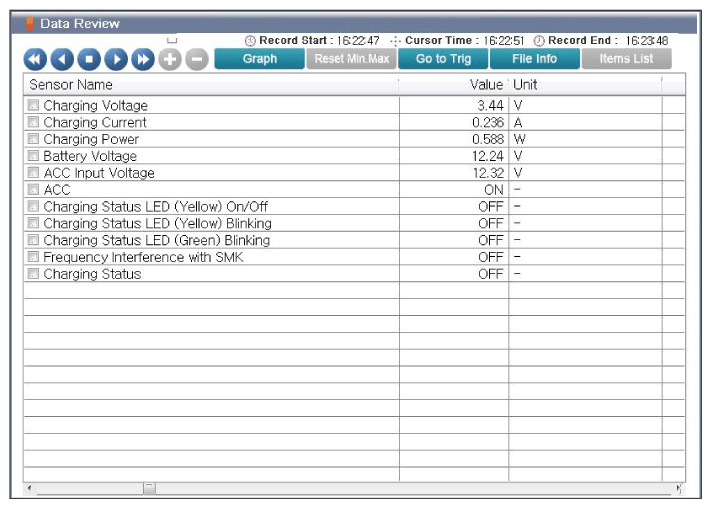Tick the ACC Input Voltage checkbox

coord(33,173)
